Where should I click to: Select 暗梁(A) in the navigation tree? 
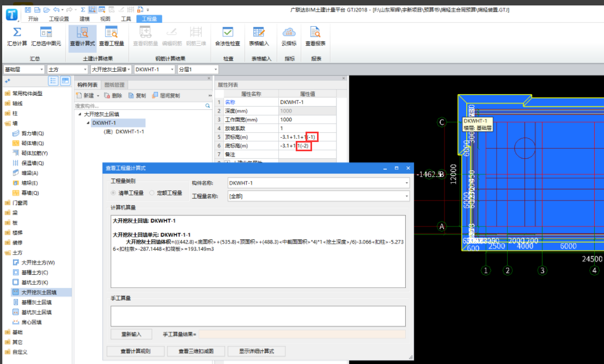coord(29,173)
